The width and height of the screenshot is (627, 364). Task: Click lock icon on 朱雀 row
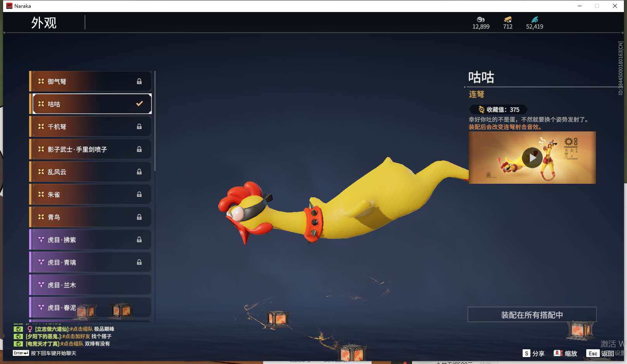point(139,194)
